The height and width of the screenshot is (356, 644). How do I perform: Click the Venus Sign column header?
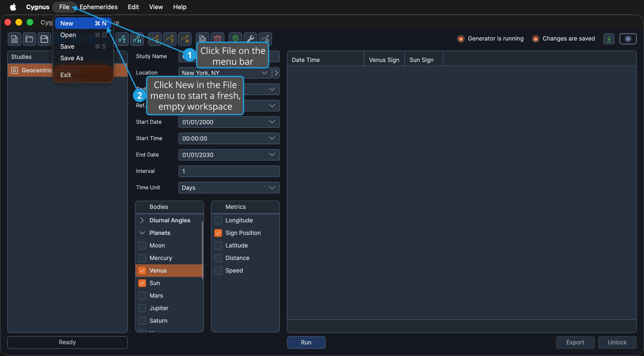pos(384,60)
